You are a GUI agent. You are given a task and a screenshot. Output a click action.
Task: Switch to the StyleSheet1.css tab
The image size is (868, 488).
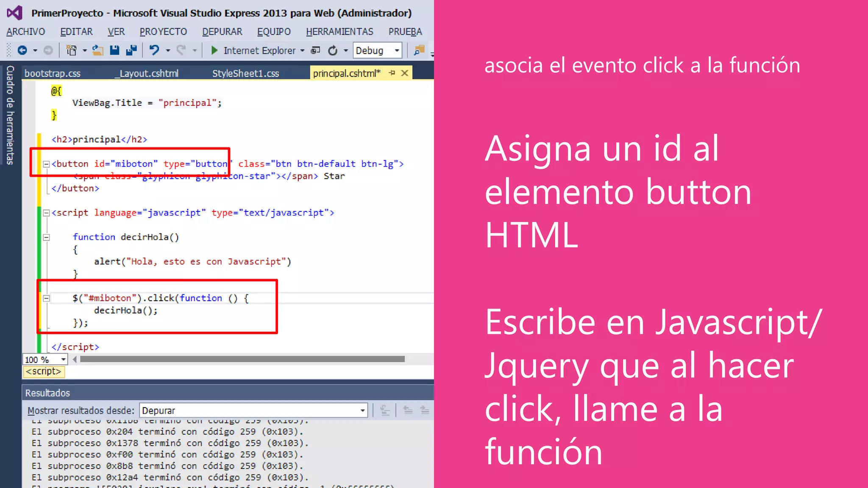pos(245,73)
